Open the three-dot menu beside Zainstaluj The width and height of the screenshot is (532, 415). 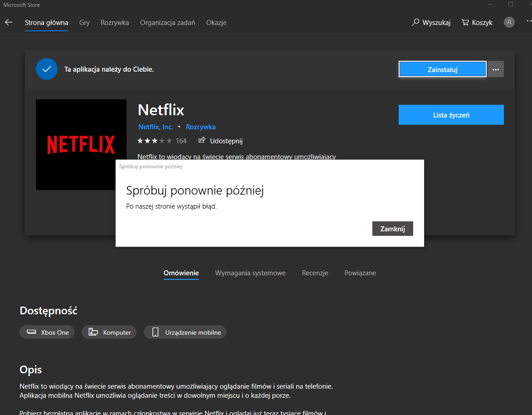[496, 69]
